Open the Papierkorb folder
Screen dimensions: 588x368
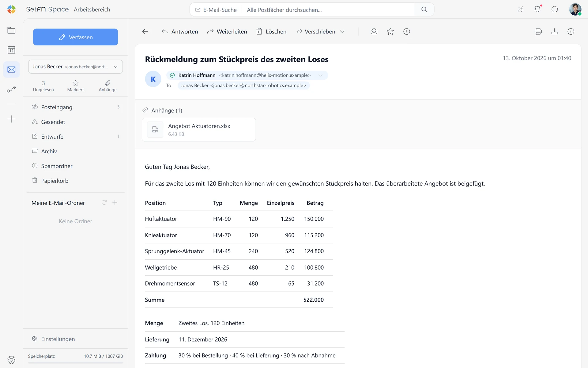(75, 181)
